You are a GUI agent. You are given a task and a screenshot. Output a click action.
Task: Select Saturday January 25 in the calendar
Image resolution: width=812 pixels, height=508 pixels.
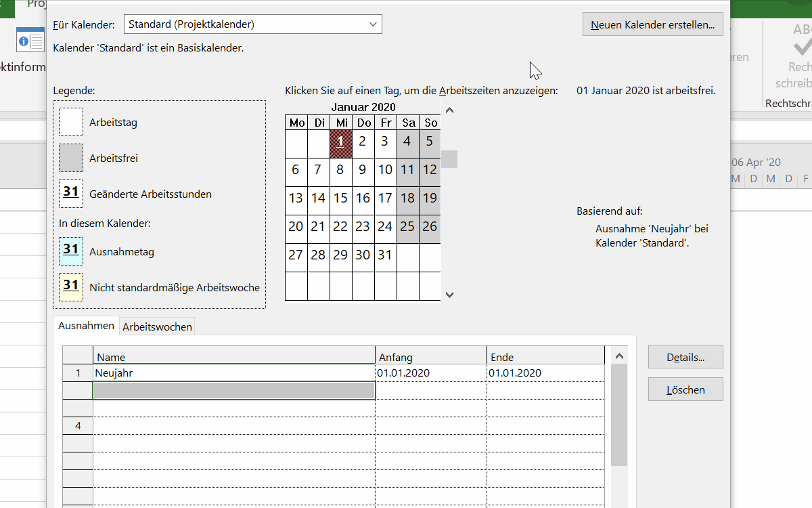(x=407, y=227)
